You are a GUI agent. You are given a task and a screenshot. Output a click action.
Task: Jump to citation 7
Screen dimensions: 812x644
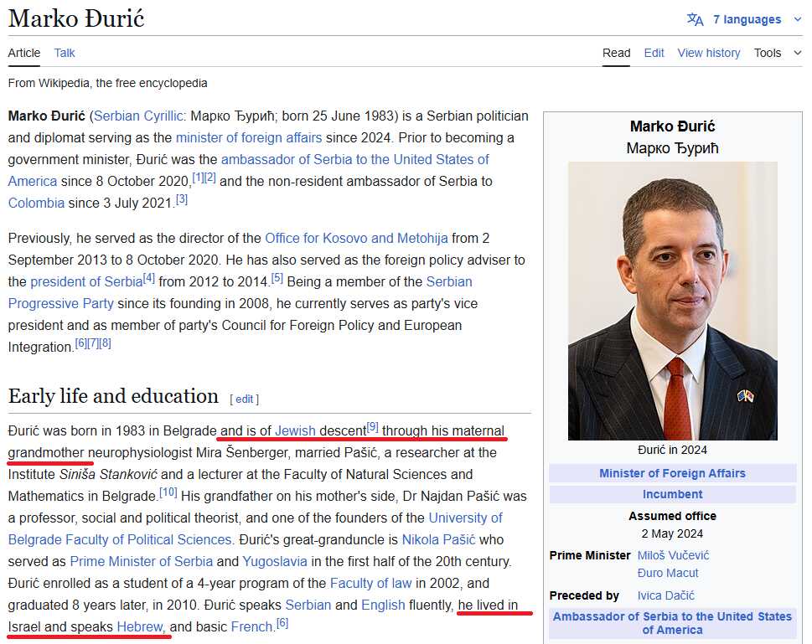click(x=93, y=343)
